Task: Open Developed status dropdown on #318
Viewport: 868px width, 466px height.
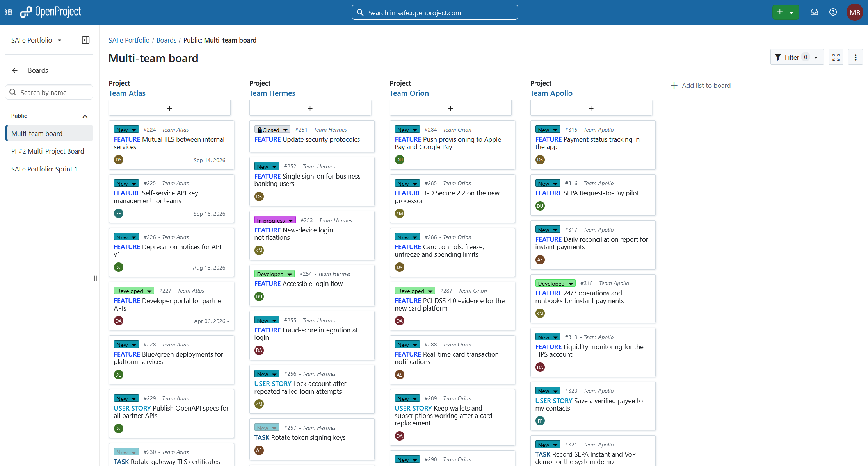Action: tap(555, 283)
